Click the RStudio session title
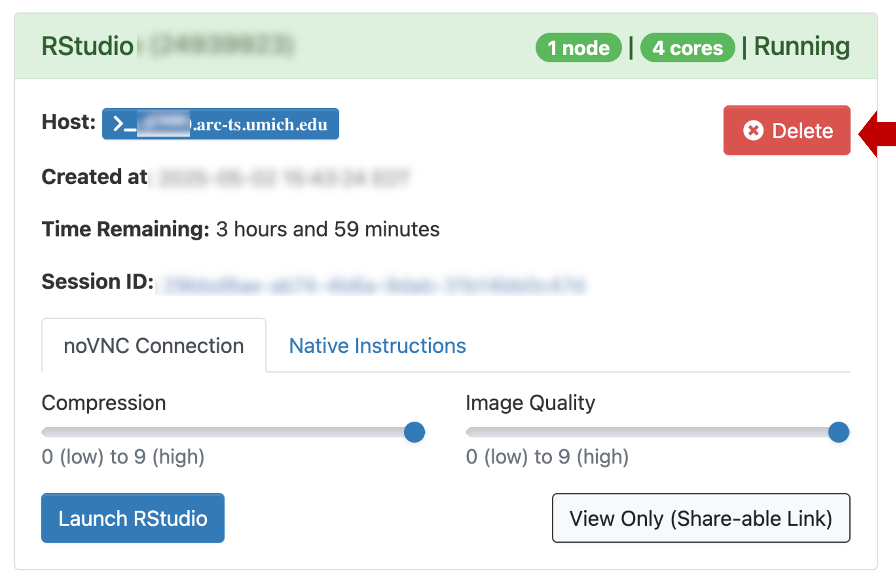Image resolution: width=896 pixels, height=588 pixels. [87, 46]
